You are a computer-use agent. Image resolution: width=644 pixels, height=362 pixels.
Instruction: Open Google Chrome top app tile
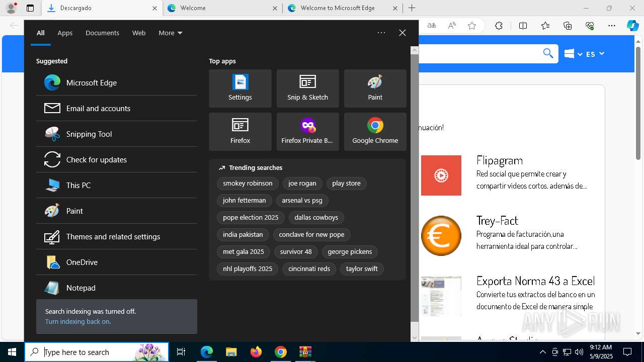tap(375, 132)
